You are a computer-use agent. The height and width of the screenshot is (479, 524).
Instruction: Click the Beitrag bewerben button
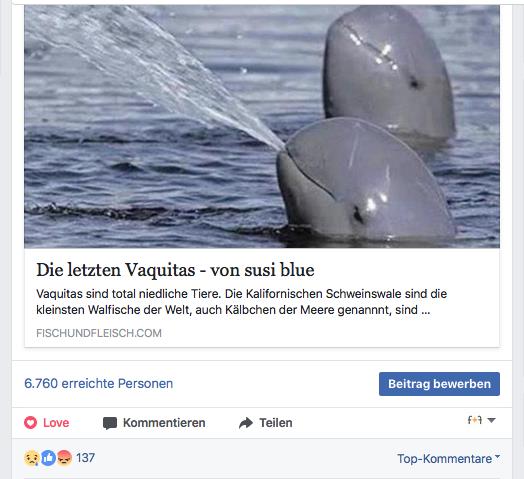439,384
